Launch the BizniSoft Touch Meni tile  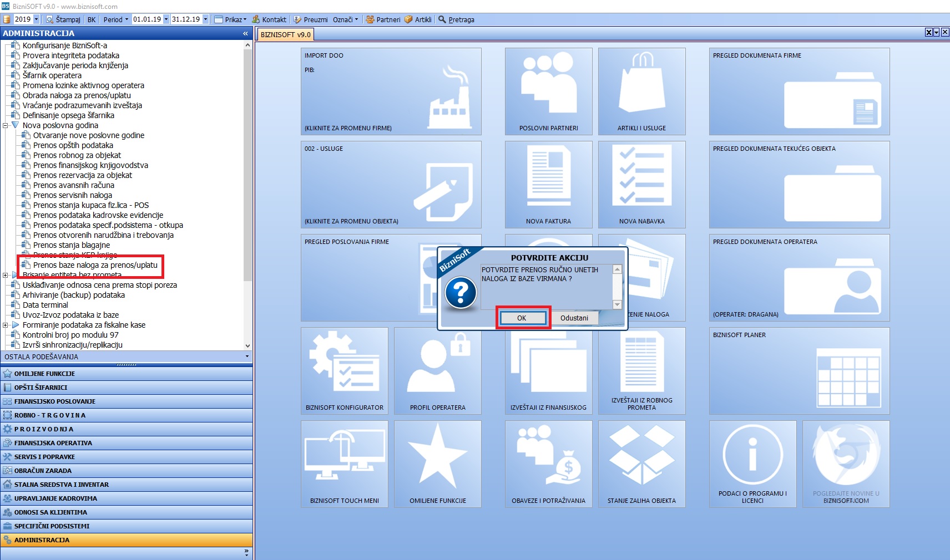click(344, 464)
